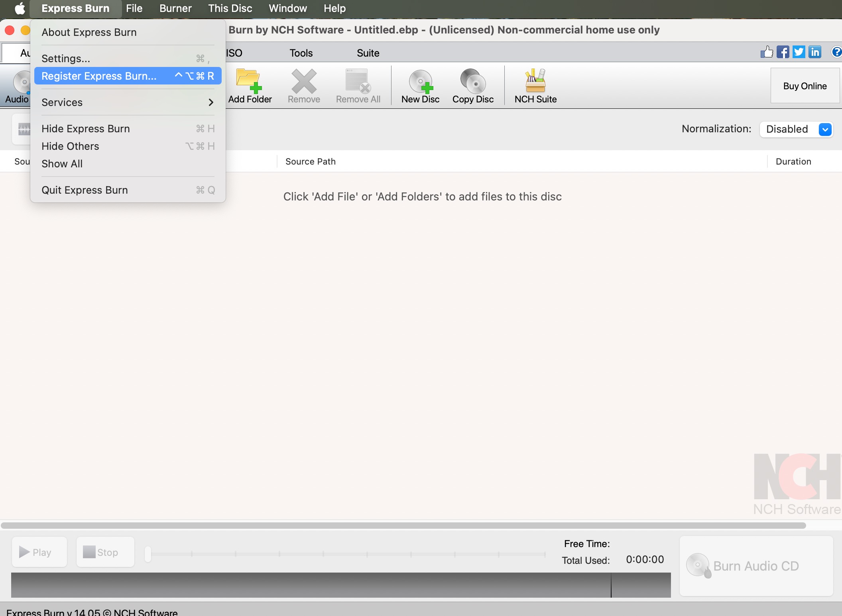Click the blue help question mark icon
This screenshot has width=842, height=616.
pyautogui.click(x=836, y=52)
